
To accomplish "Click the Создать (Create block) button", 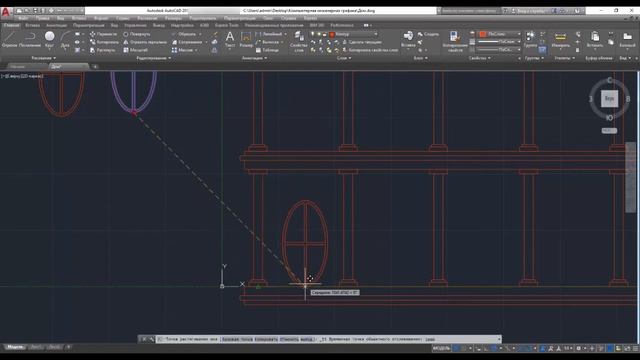I will click(428, 34).
